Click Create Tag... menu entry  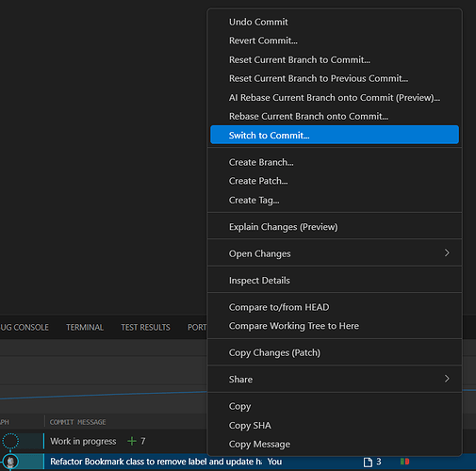click(x=335, y=200)
